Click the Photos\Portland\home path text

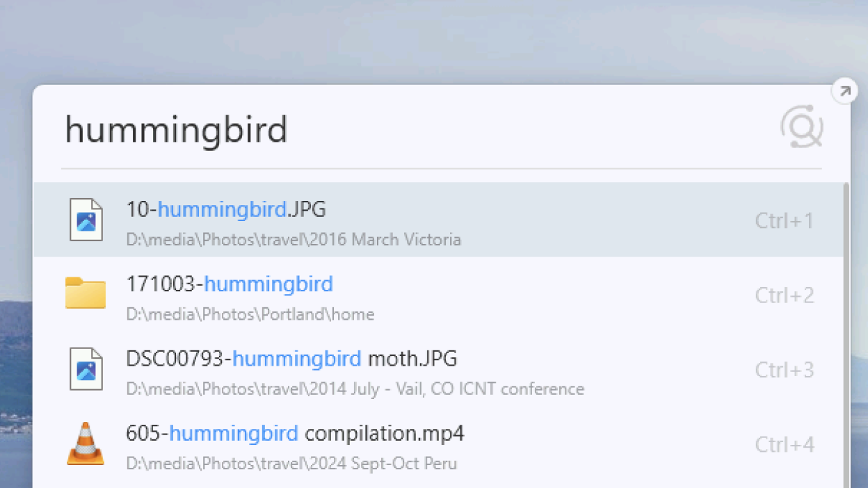[x=250, y=314]
